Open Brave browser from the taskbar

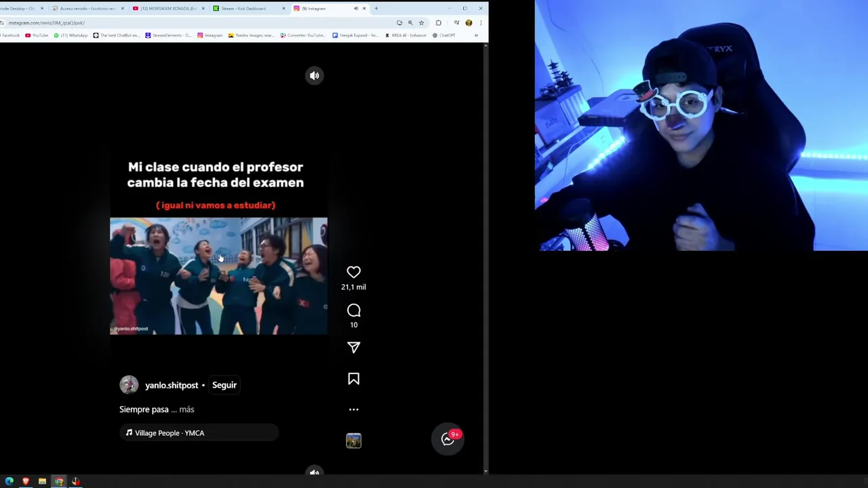click(x=26, y=481)
